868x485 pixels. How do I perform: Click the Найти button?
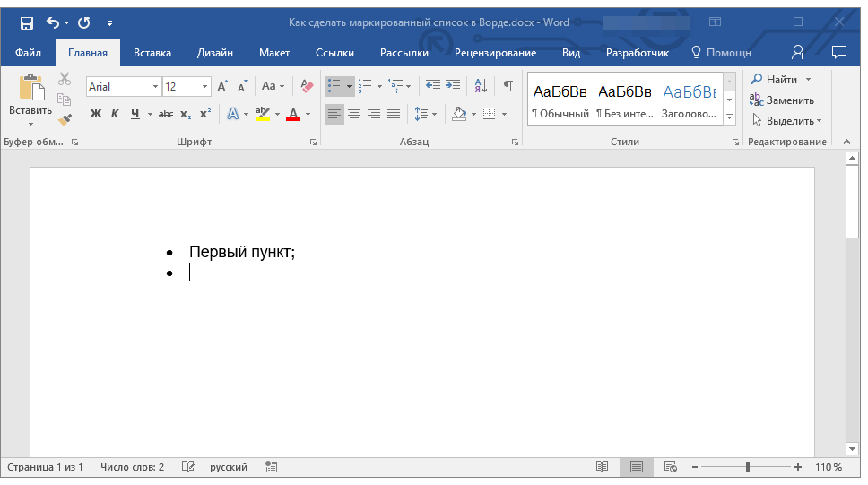point(776,80)
